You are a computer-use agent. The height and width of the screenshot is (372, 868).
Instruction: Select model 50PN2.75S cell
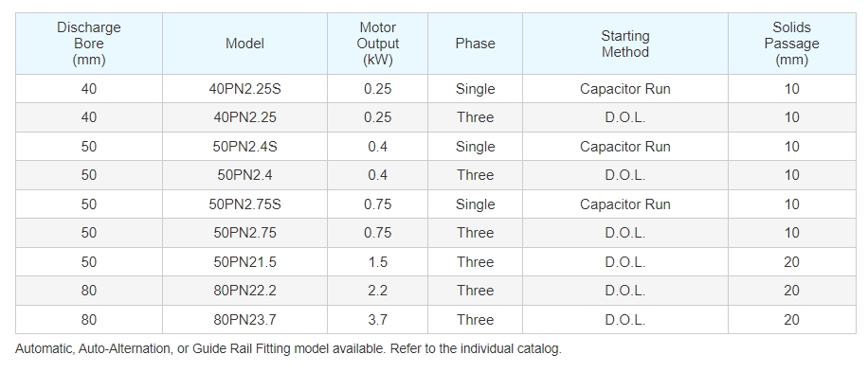tap(244, 204)
